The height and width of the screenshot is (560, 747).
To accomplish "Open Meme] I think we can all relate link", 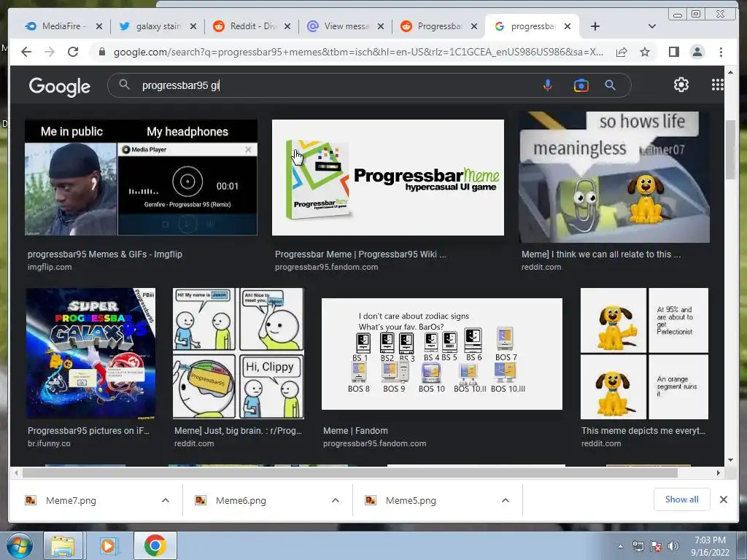I will tap(601, 254).
